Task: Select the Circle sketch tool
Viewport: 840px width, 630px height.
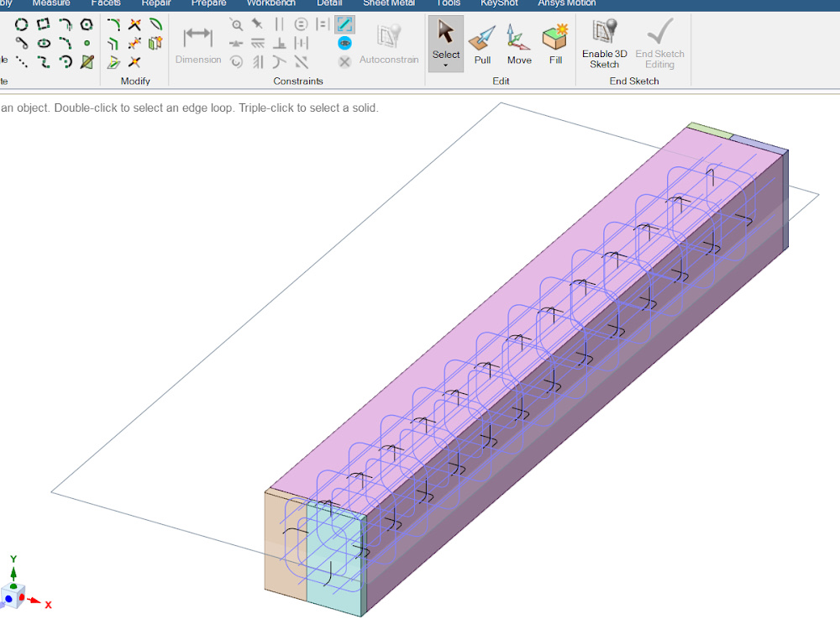Action: pos(22,24)
